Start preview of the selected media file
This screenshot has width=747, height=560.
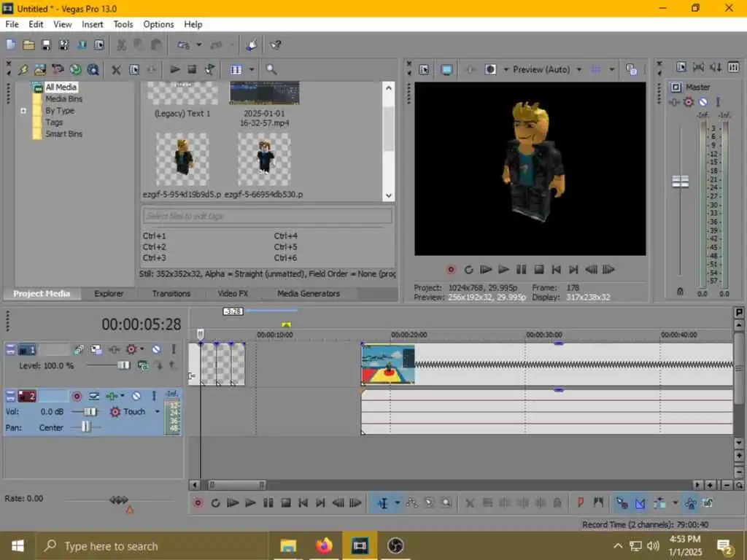tap(175, 70)
